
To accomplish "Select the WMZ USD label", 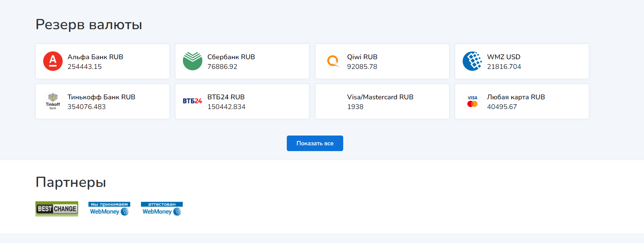I will [x=504, y=57].
